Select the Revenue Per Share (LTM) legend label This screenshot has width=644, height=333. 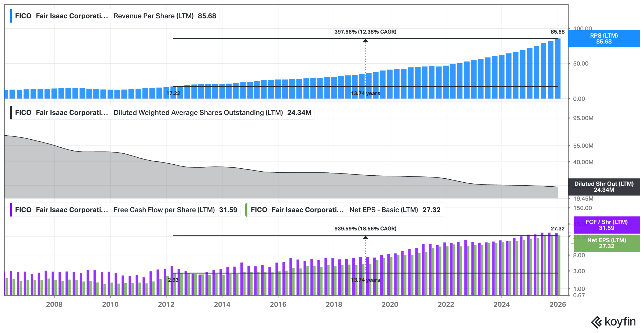153,16
